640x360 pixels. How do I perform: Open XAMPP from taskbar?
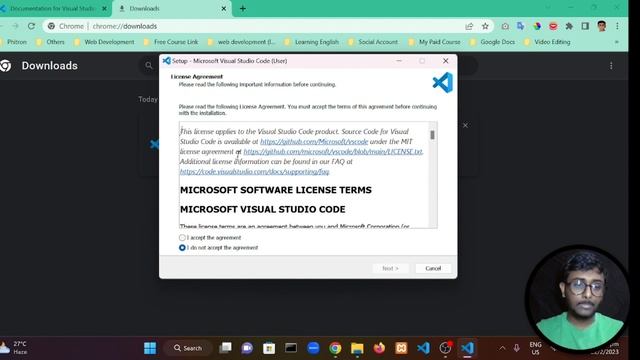pos(401,348)
